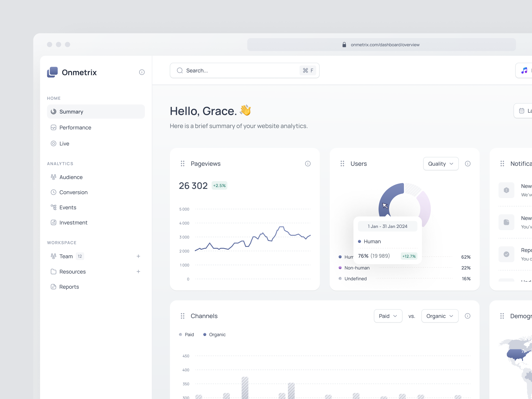Open the Onmetrix logo home icon
The height and width of the screenshot is (399, 532).
click(52, 72)
